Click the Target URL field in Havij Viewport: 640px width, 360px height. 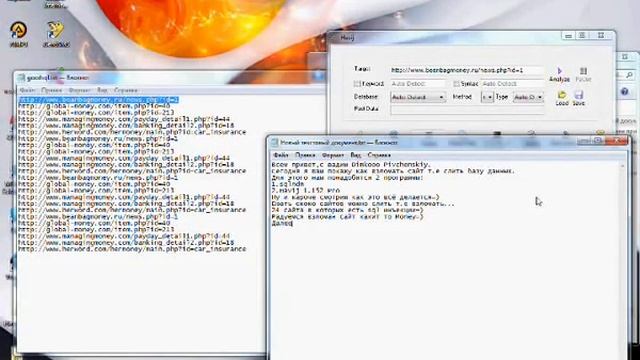point(467,70)
